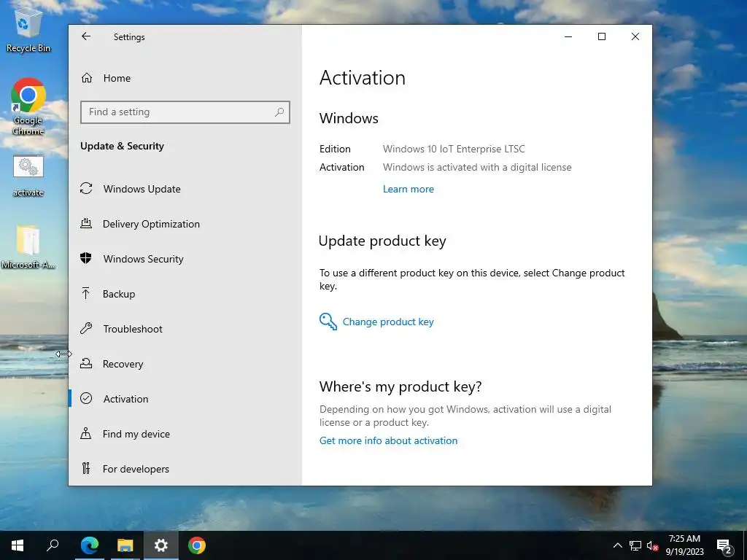Screen dimensions: 747x560
Task: Click the Delivery Optimization tray icon
Action: click(86, 223)
